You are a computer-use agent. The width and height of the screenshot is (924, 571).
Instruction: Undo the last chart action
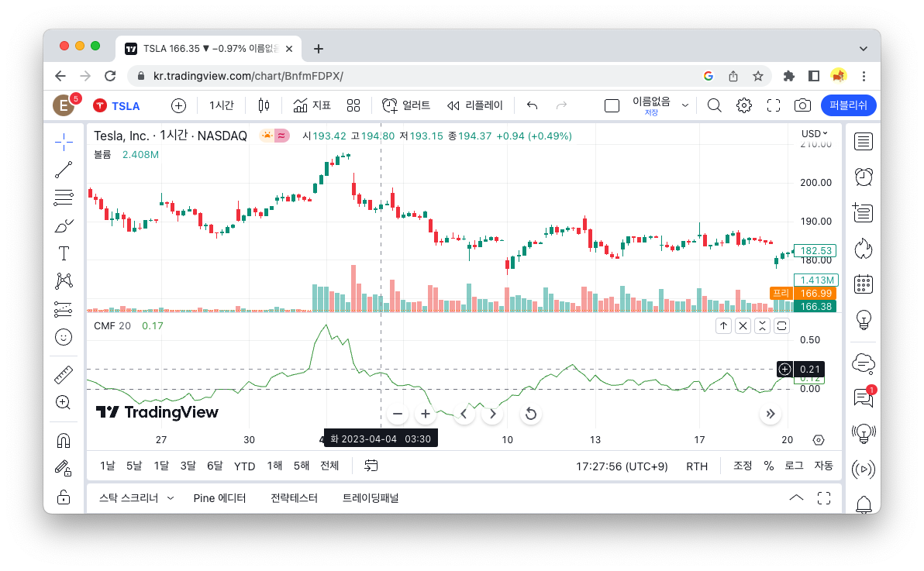(x=532, y=105)
